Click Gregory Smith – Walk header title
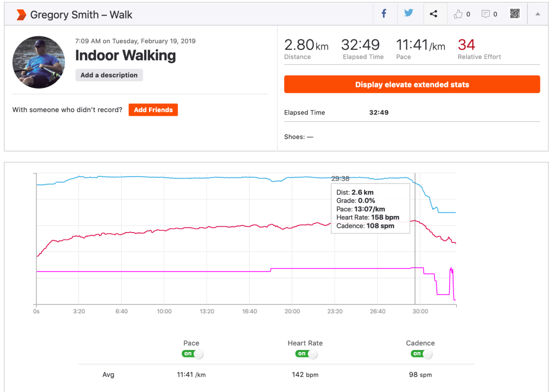The height and width of the screenshot is (392, 552). click(x=81, y=15)
